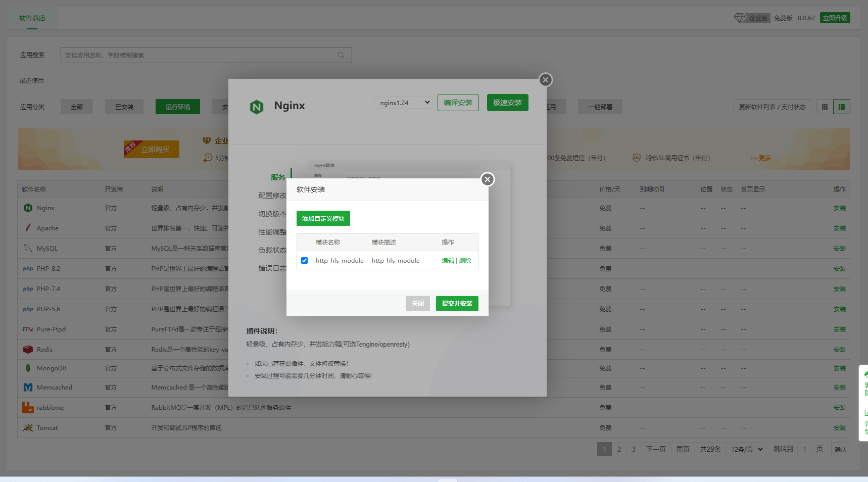This screenshot has width=868, height=482.
Task: Click 安装 link for Apache row
Action: click(840, 228)
